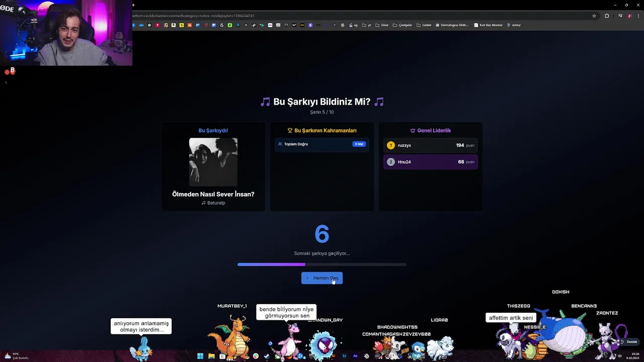Open Adobe Lightroom from the taskbar
Image resolution: width=644 pixels, height=362 pixels.
[344, 356]
